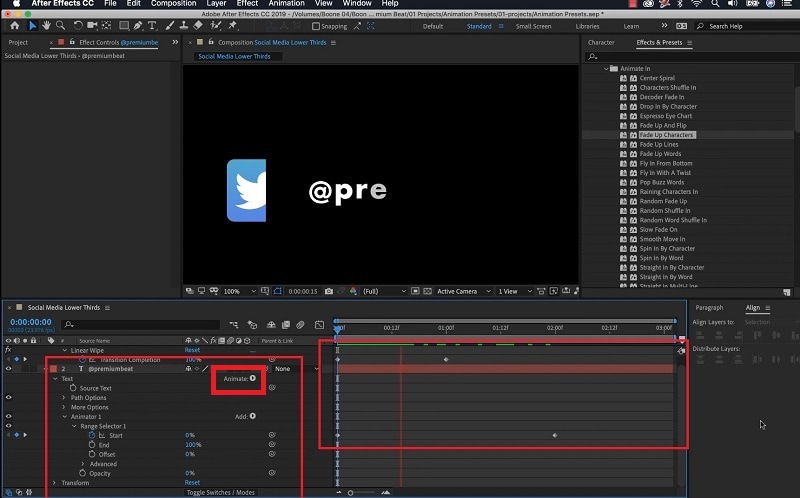800x498 pixels.
Task: Select the Zoom magnifier tool
Action: pyautogui.click(x=60, y=26)
